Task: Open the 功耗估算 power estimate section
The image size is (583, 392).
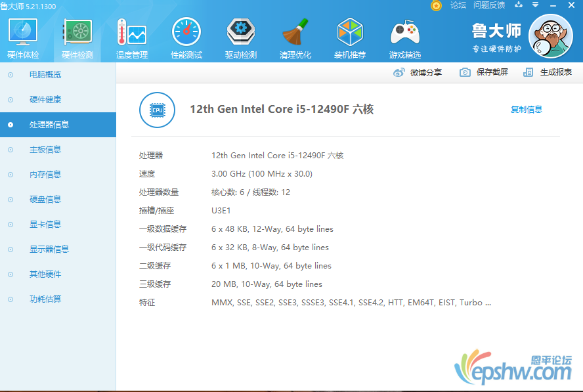Action: pos(58,299)
